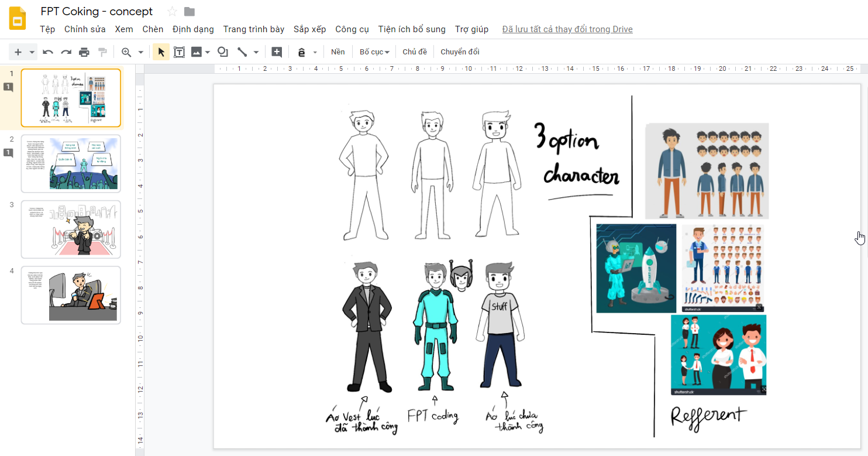
Task: Open comment badge on slide 1
Action: pyautogui.click(x=9, y=88)
